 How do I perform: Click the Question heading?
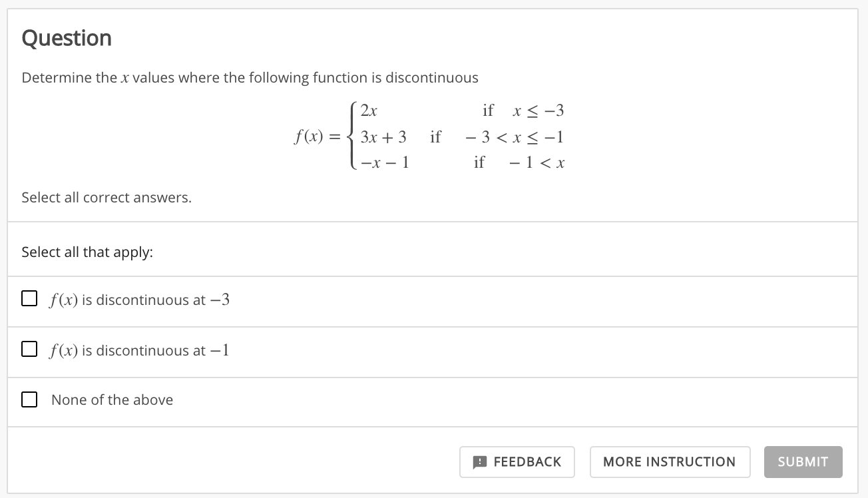(67, 38)
